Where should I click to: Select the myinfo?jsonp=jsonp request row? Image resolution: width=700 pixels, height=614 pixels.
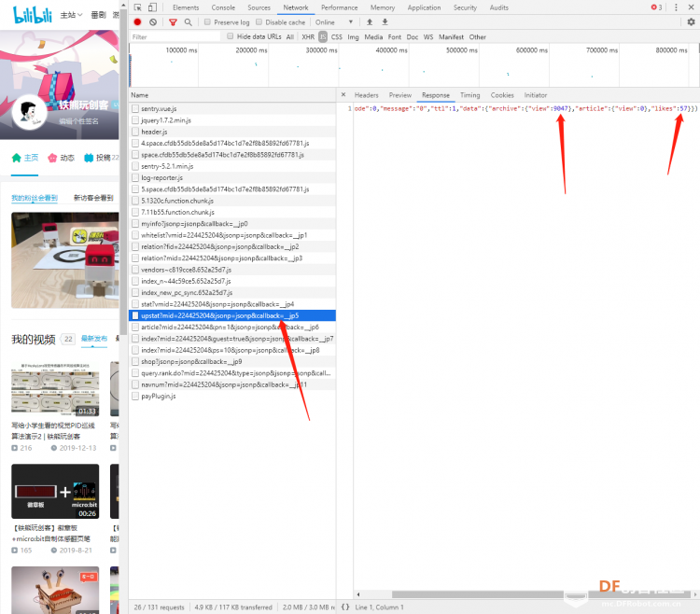coord(232,224)
